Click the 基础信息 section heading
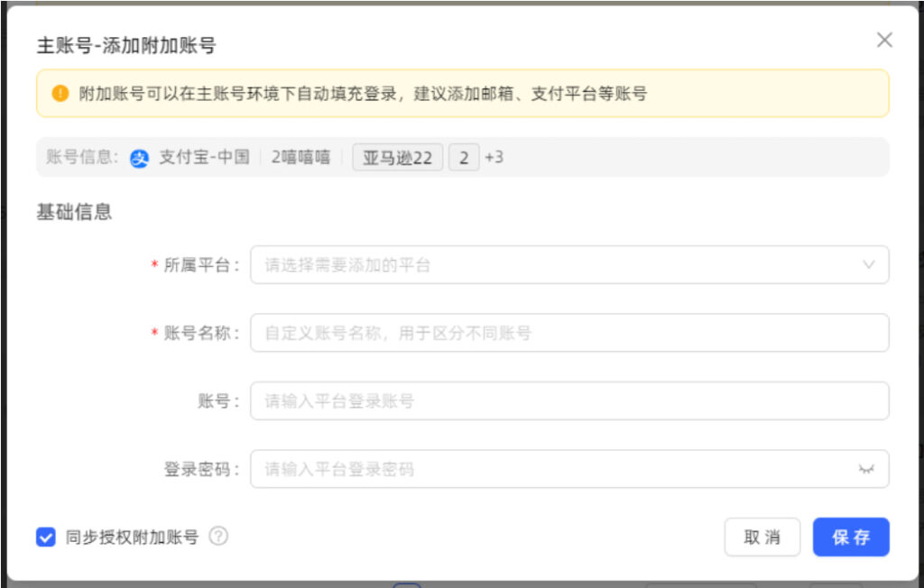This screenshot has width=924, height=588. click(x=74, y=212)
